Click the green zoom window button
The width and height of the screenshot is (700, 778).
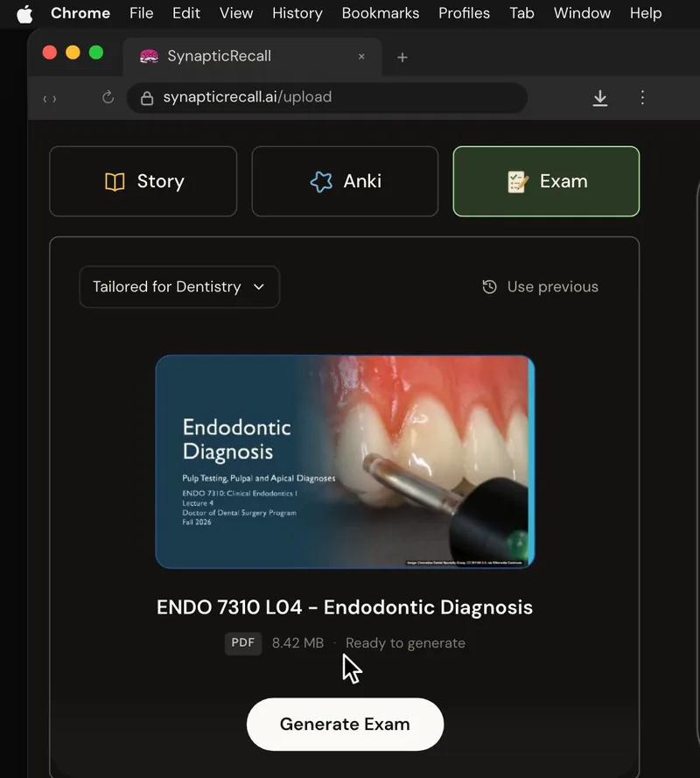[95, 53]
